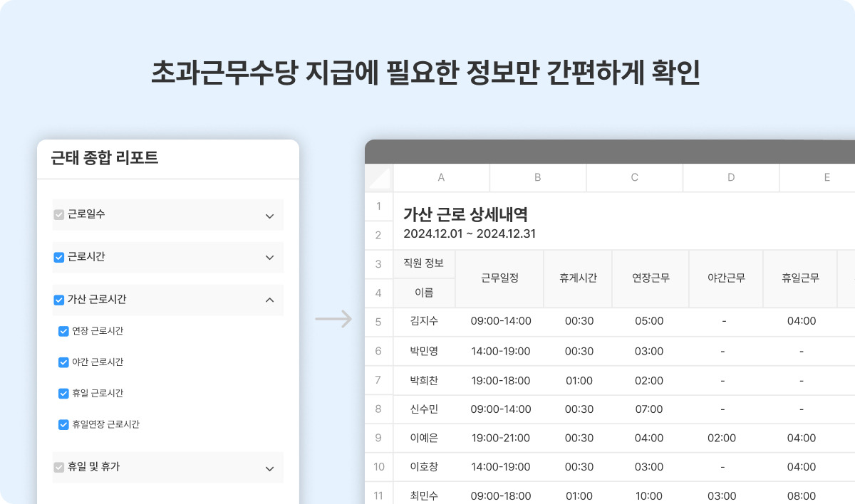This screenshot has height=504, width=855.
Task: Click 최민수's schedule 09:00-18:00
Action: tap(501, 496)
